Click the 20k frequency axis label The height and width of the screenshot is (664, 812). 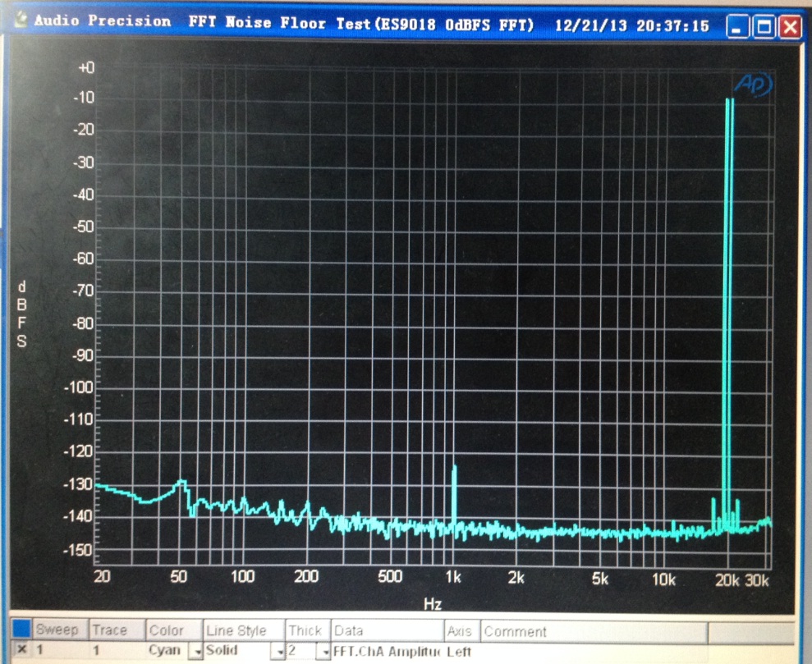(727, 580)
